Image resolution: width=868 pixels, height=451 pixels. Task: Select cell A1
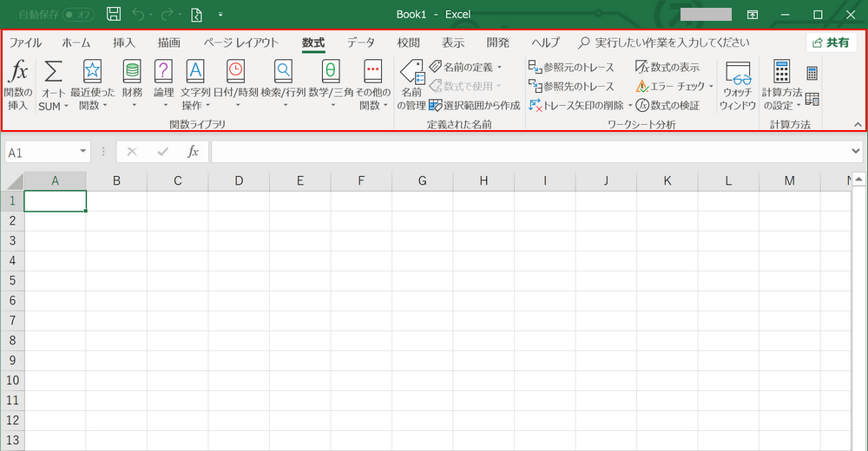tap(55, 201)
